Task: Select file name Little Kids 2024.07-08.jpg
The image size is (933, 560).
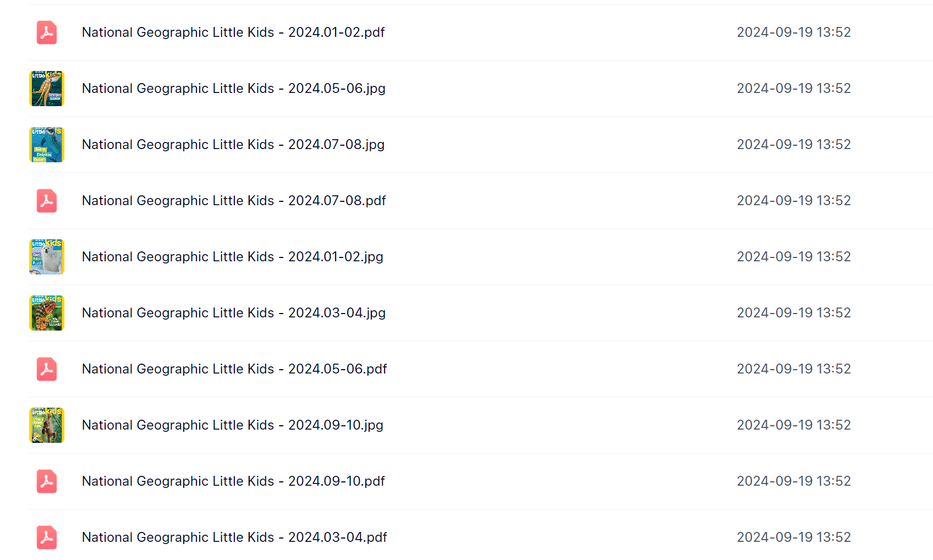Action: [x=233, y=145]
